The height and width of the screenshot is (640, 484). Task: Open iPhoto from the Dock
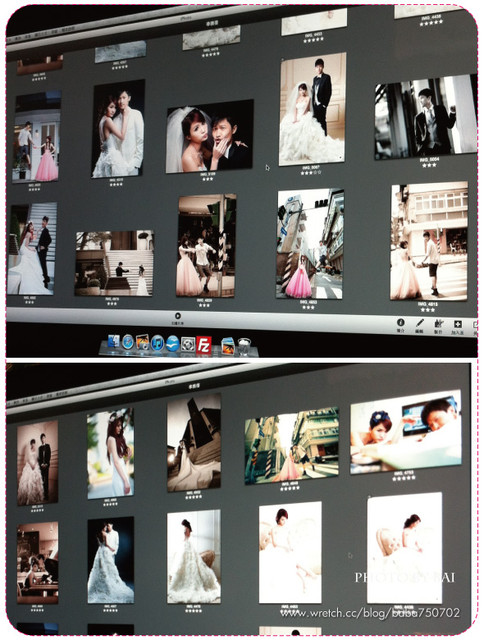click(x=142, y=342)
